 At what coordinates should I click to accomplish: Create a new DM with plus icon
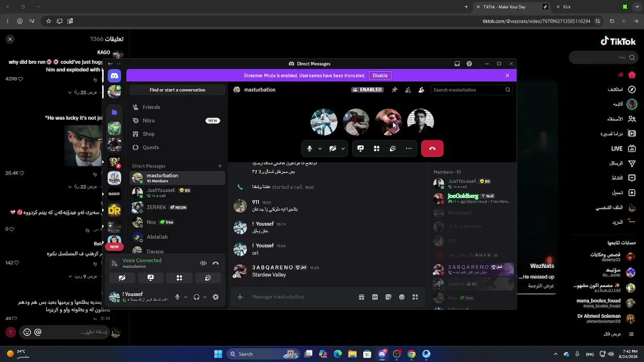(220, 166)
